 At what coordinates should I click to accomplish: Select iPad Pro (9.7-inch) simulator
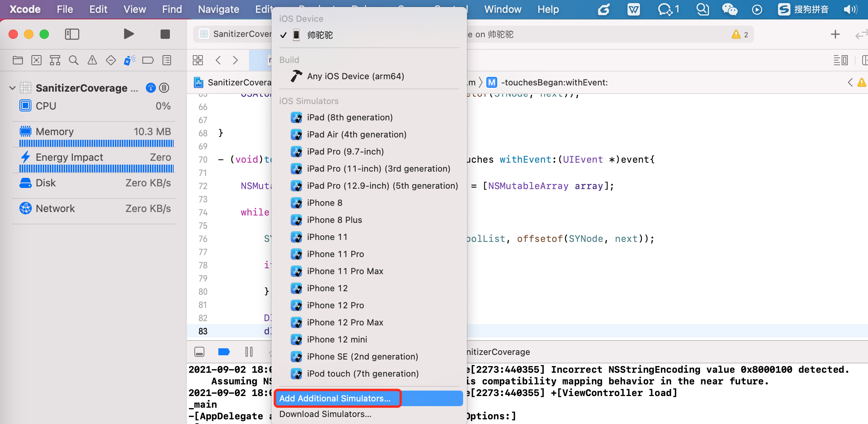tap(369, 151)
